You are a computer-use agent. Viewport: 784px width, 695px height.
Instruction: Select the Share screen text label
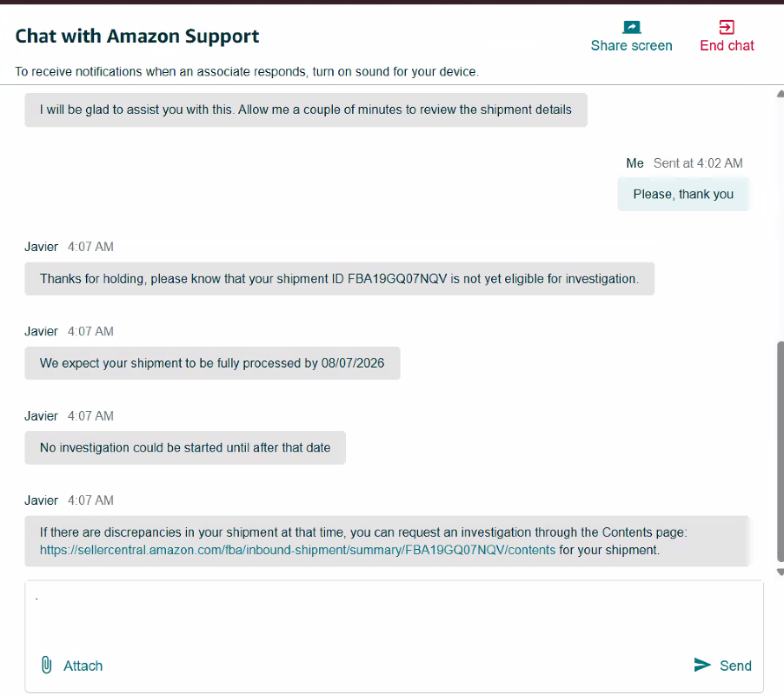click(632, 45)
